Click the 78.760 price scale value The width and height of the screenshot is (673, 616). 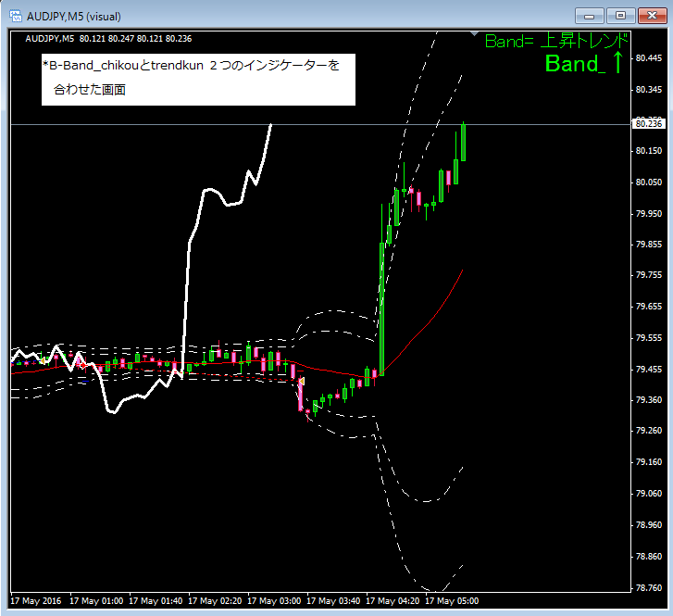tap(649, 587)
